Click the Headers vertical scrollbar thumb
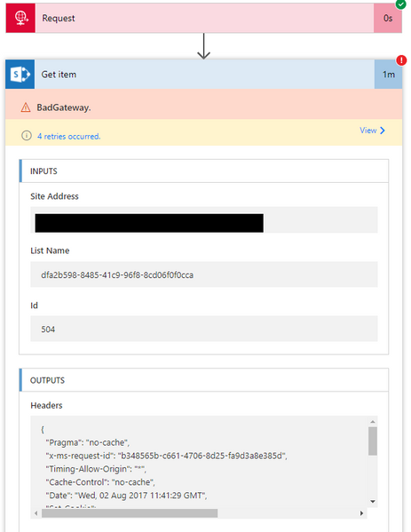The image size is (411, 532). click(x=373, y=441)
